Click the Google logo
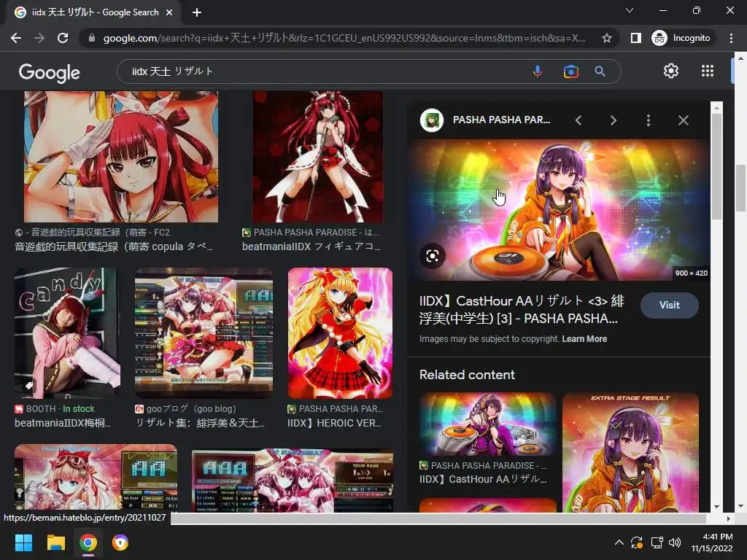 [x=50, y=72]
